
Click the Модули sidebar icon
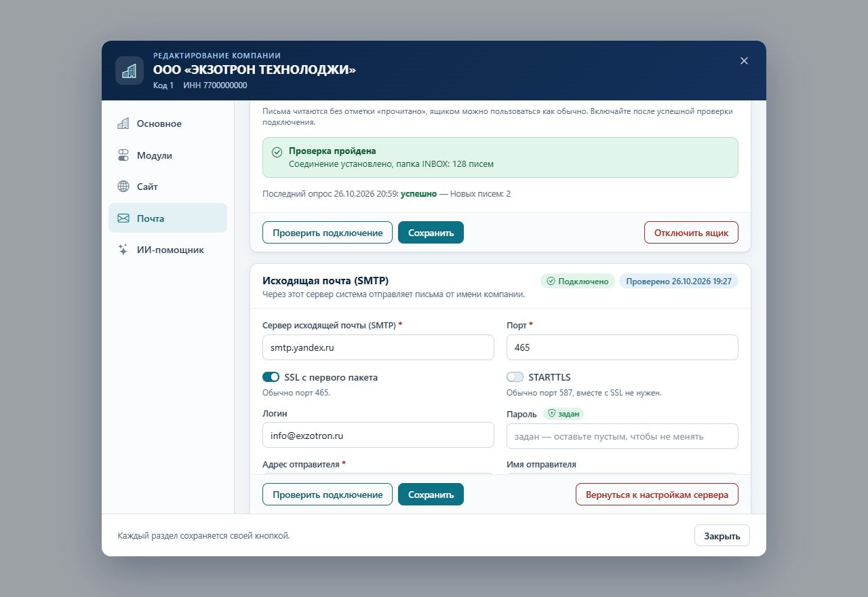click(x=123, y=155)
